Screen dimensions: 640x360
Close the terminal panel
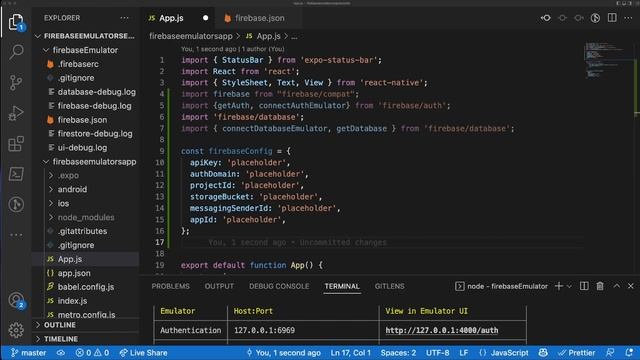tap(631, 286)
